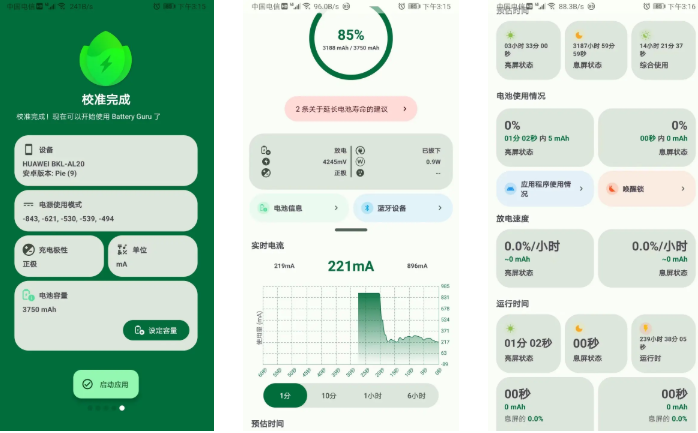Tap the 电池使用情况 section heading
Viewport: 698px width, 433px height.
521,96
